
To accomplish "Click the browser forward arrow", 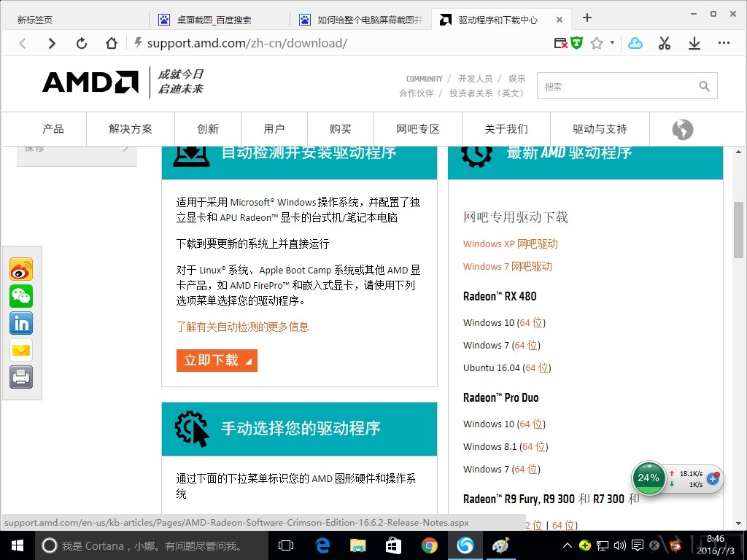I will click(52, 43).
